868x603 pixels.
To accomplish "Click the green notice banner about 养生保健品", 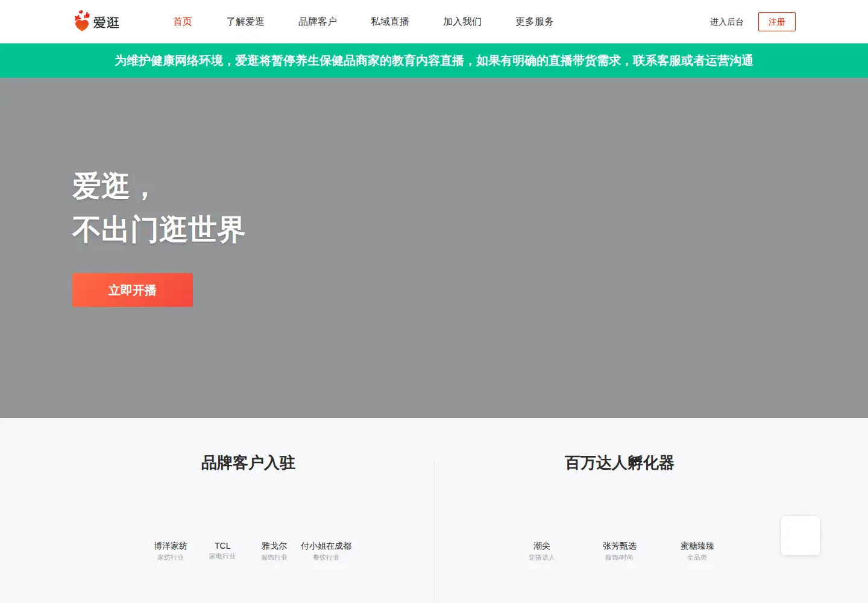I will click(434, 60).
